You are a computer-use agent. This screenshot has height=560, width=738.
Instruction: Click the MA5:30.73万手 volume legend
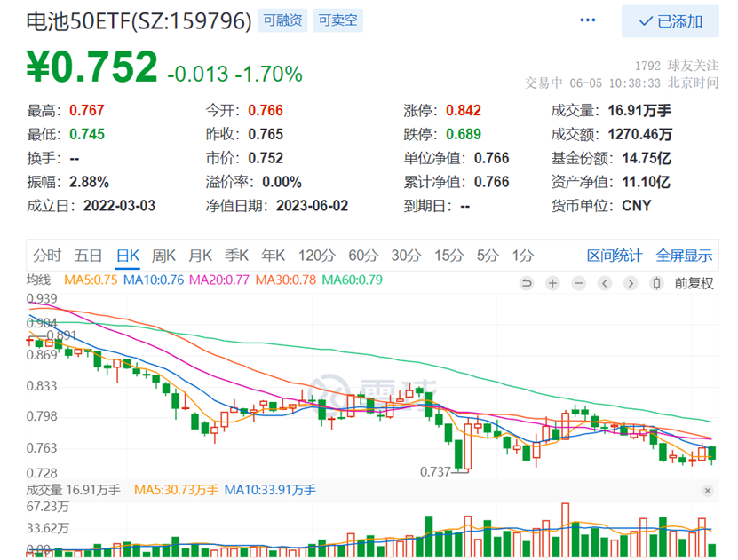(176, 490)
